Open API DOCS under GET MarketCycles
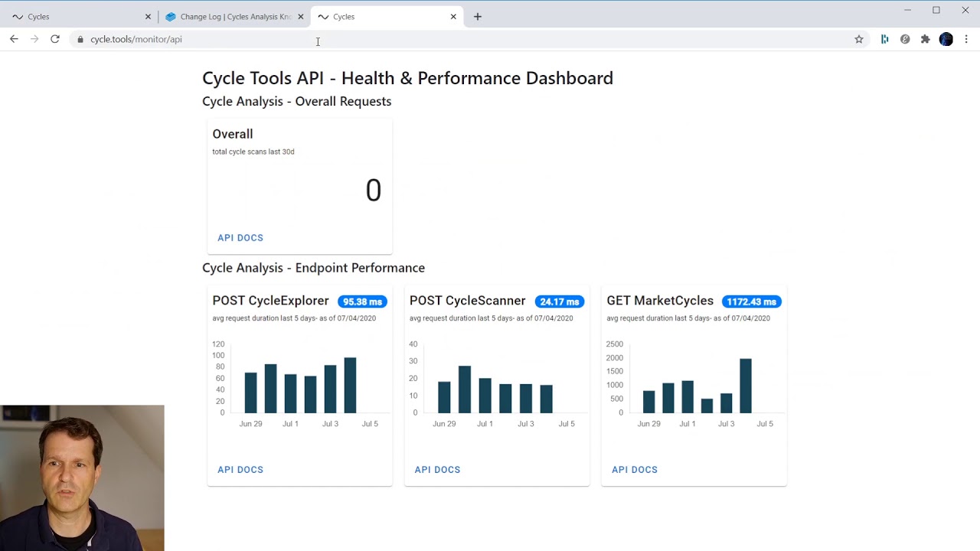This screenshot has height=551, width=980. [x=635, y=470]
